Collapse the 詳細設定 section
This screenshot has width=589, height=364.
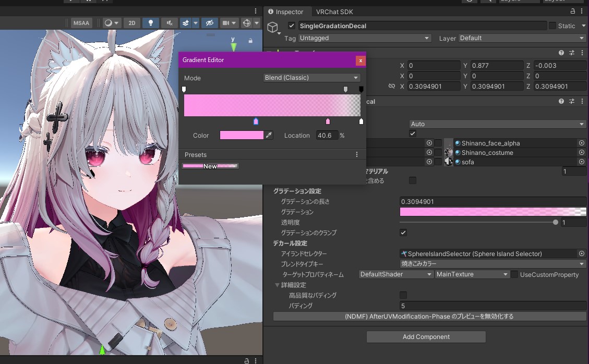[277, 285]
